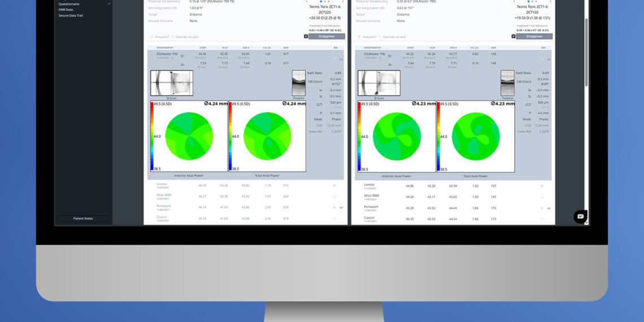Select second carousel dot in left panel
The width and height of the screenshot is (644, 322).
coord(324,1)
